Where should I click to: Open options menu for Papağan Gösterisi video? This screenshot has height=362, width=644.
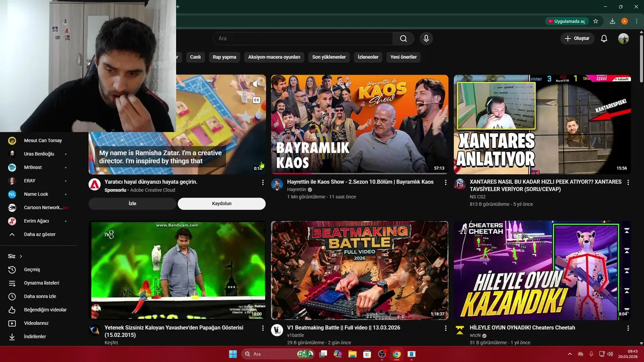[x=263, y=328]
